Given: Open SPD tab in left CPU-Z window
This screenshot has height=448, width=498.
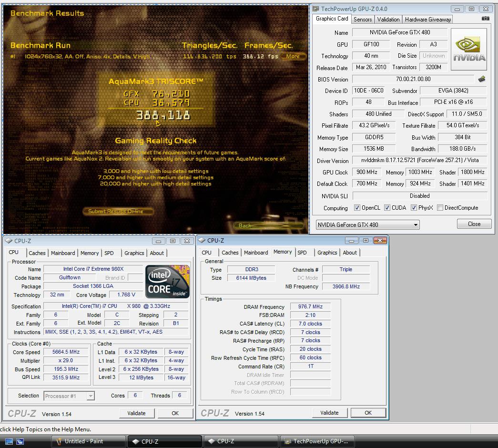Looking at the screenshot, I should (109, 253).
